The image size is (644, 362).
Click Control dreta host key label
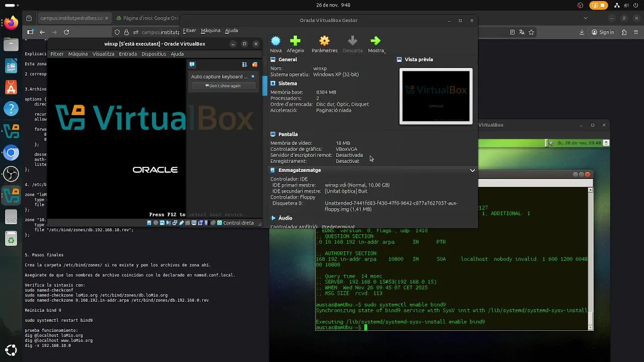(x=238, y=223)
